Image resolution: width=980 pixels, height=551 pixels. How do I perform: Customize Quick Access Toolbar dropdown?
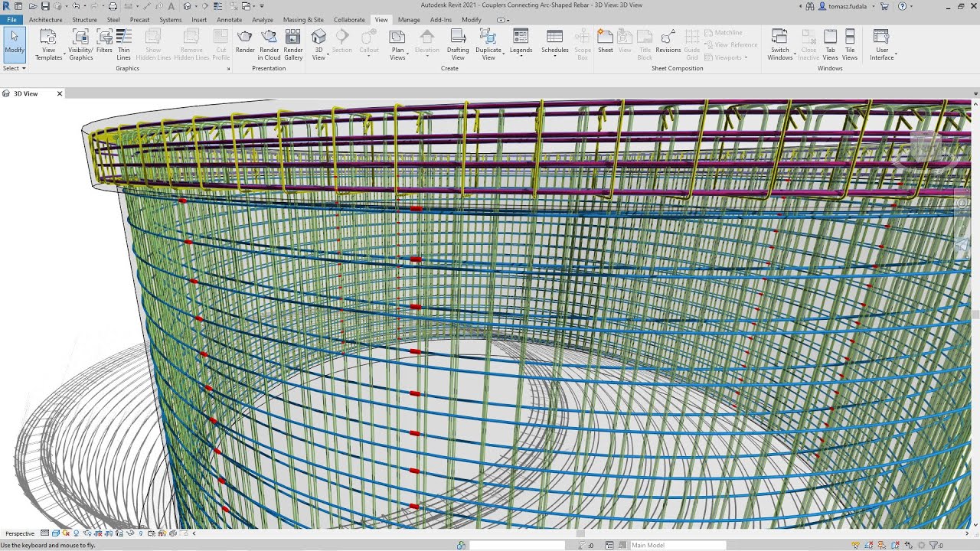[262, 6]
